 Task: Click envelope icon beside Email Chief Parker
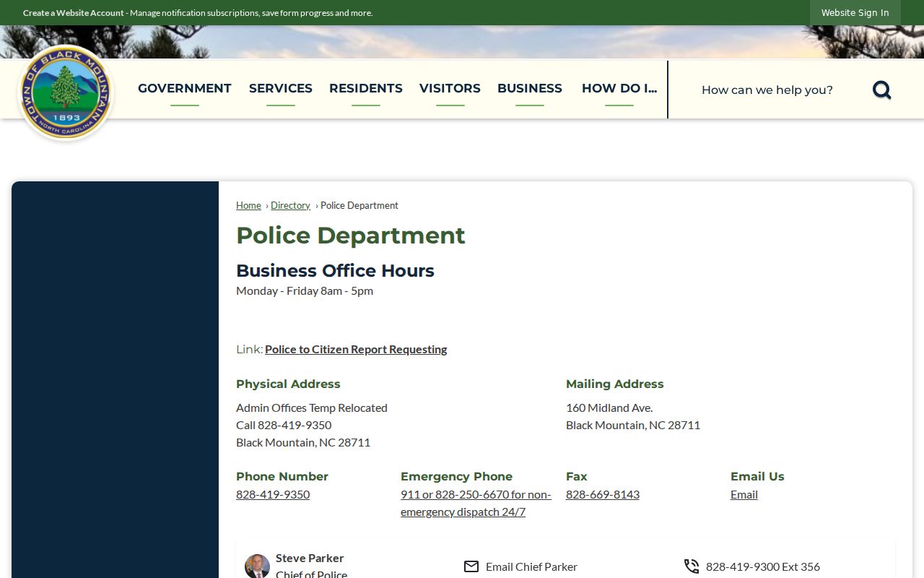pos(471,566)
